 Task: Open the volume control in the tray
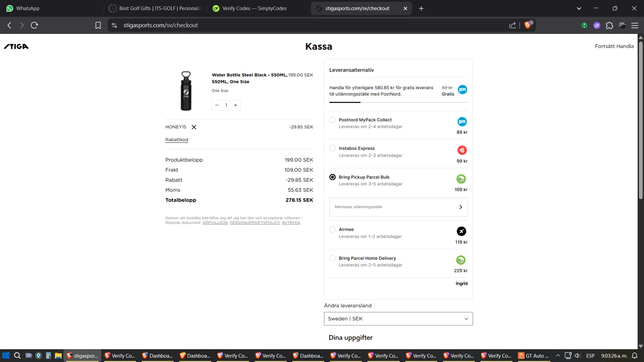pyautogui.click(x=577, y=356)
